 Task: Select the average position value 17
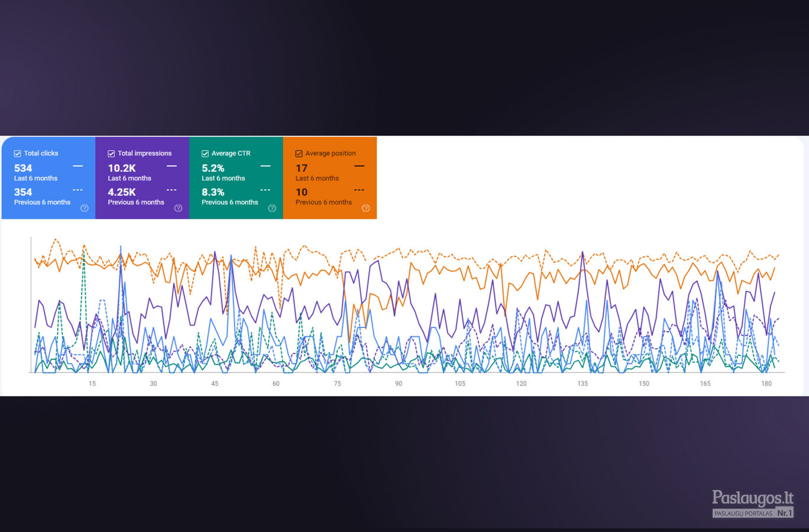click(x=302, y=168)
